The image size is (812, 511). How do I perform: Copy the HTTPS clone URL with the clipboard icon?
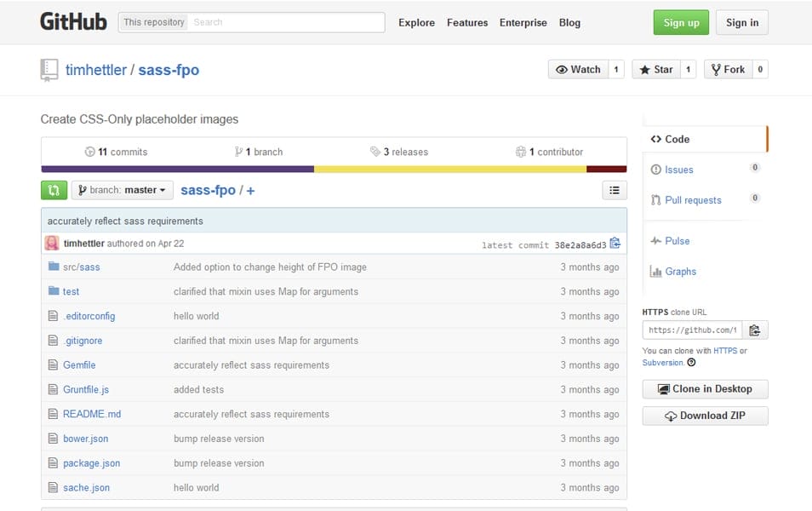coord(755,330)
